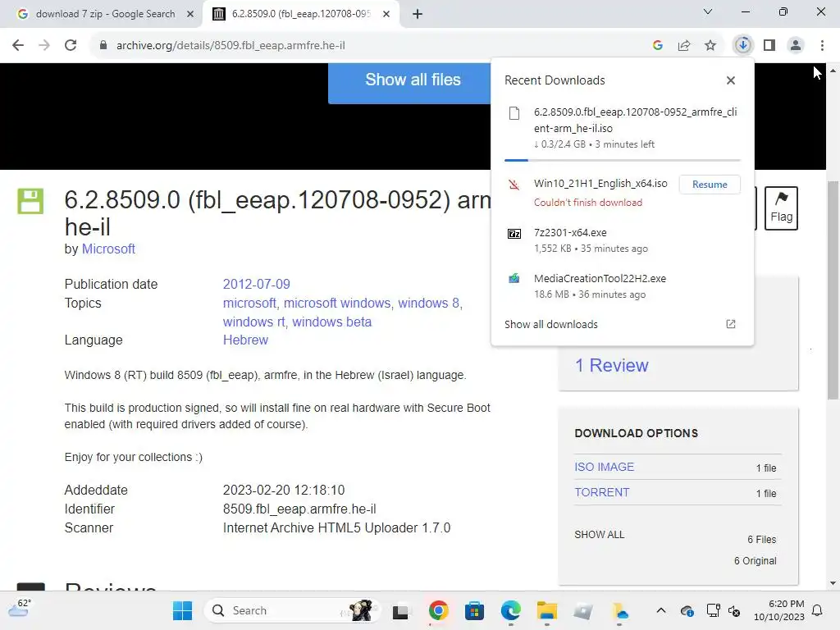
Task: Open the notifications bell
Action: point(817,610)
